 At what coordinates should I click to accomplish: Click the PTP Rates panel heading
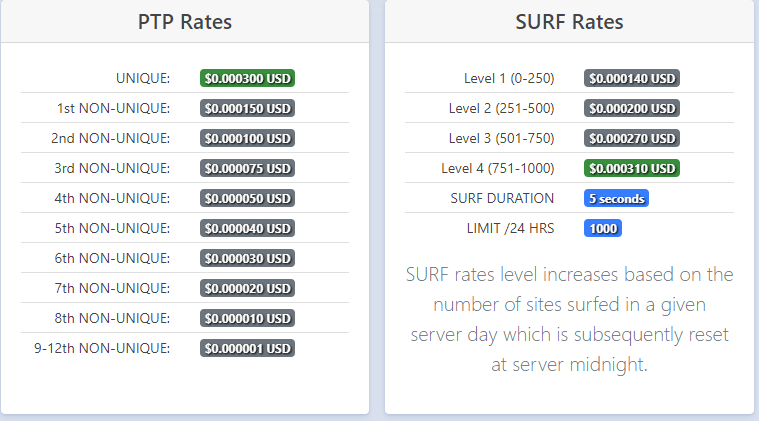pos(184,22)
